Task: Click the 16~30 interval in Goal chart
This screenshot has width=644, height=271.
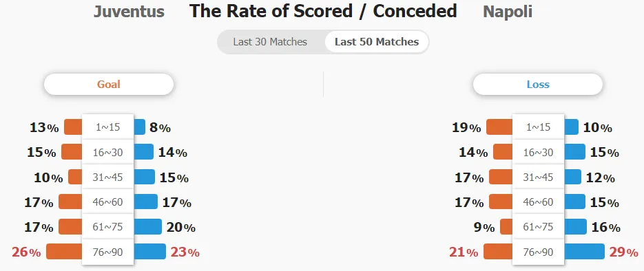Action: 108,152
